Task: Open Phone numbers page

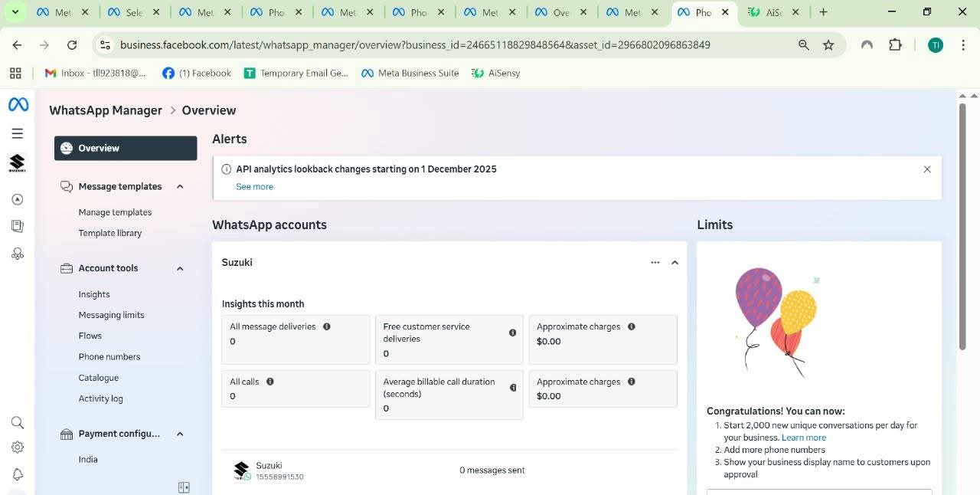Action: (x=109, y=356)
